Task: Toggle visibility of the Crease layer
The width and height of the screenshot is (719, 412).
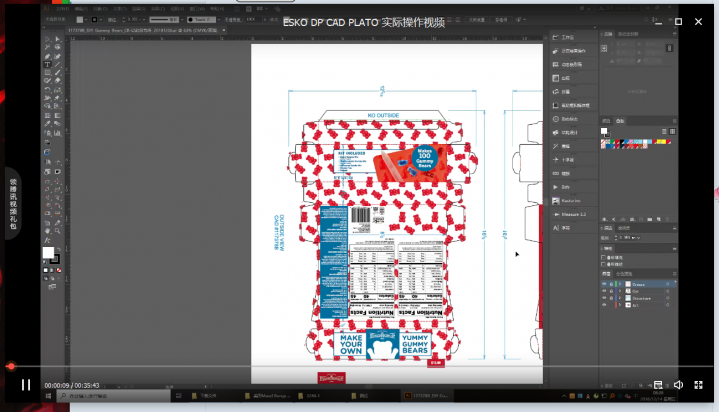Action: [604, 283]
